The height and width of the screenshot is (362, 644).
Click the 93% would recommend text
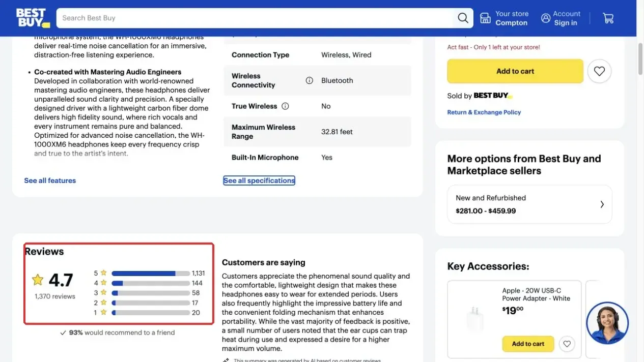(122, 333)
